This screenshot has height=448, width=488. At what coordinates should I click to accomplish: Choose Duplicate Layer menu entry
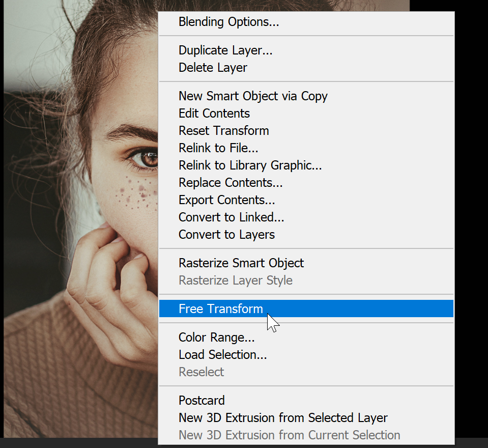[x=306, y=50]
